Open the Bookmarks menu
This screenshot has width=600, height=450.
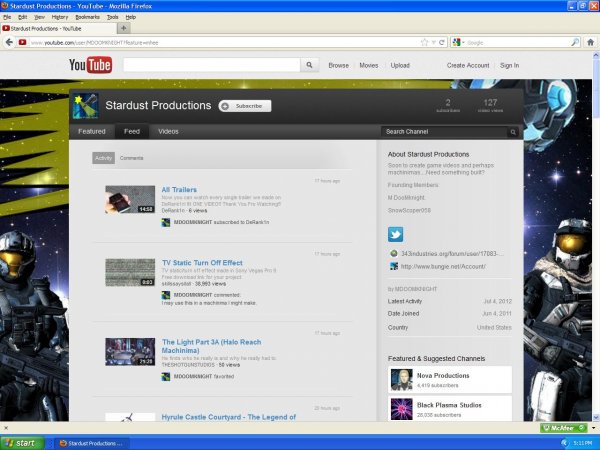pyautogui.click(x=87, y=17)
